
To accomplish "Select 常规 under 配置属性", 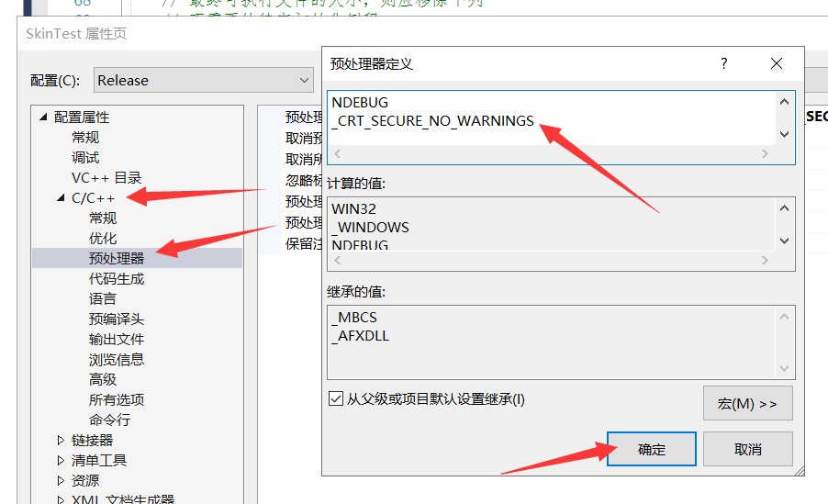I will point(85,138).
